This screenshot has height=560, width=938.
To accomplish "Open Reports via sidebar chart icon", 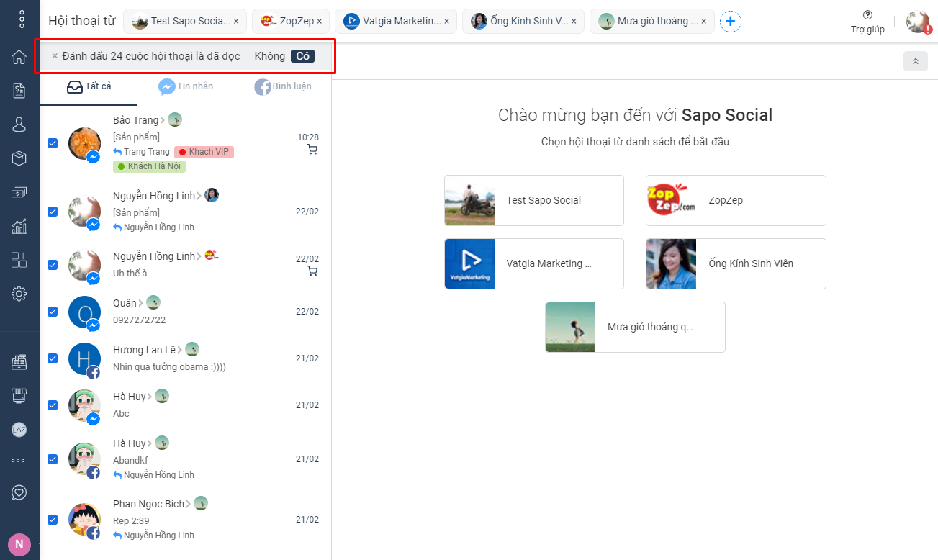I will click(19, 226).
